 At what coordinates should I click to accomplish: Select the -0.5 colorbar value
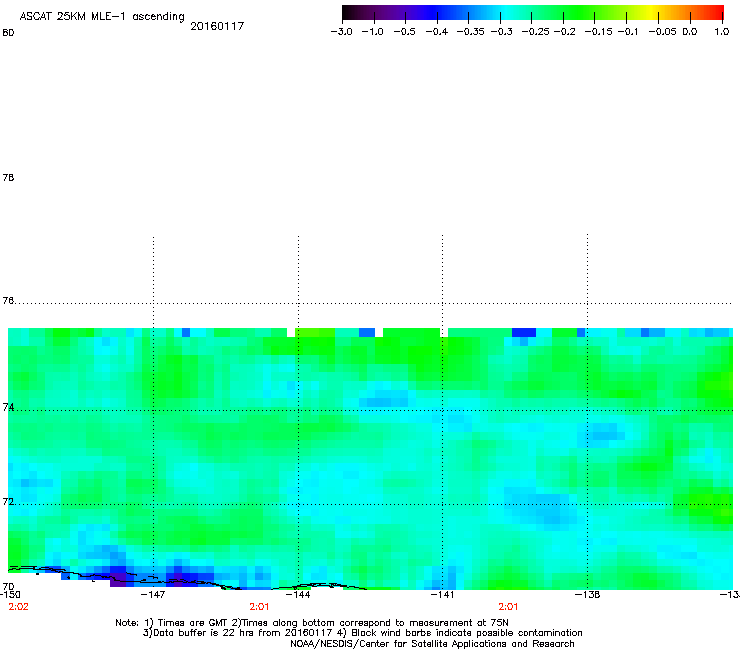[404, 32]
